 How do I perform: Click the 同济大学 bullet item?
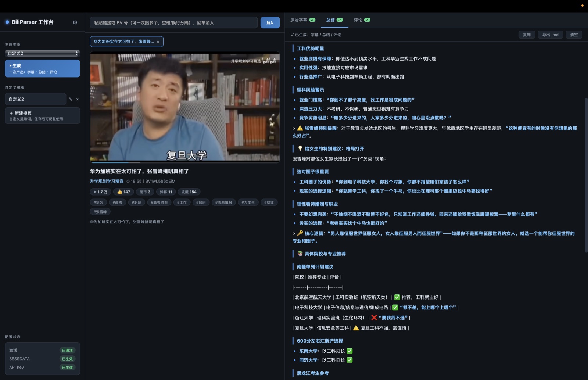pyautogui.click(x=326, y=360)
